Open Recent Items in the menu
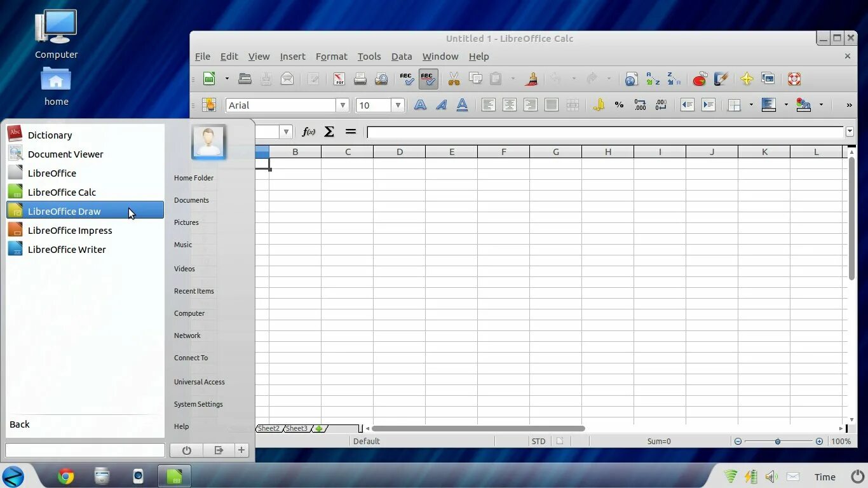 pos(194,291)
